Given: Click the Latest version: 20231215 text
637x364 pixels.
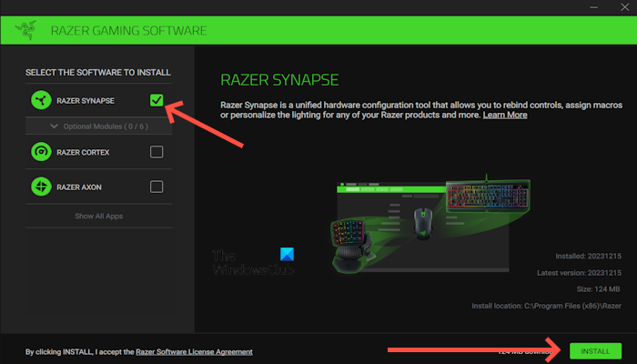Looking at the screenshot, I should pos(579,273).
